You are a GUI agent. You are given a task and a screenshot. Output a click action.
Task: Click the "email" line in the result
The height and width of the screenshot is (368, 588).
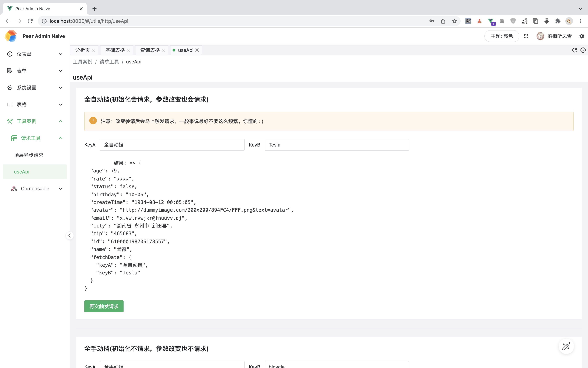tap(139, 218)
